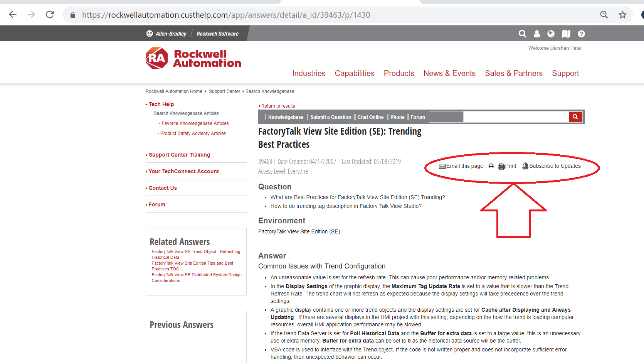Open the Support navigation menu
The image size is (644, 363).
click(x=565, y=73)
